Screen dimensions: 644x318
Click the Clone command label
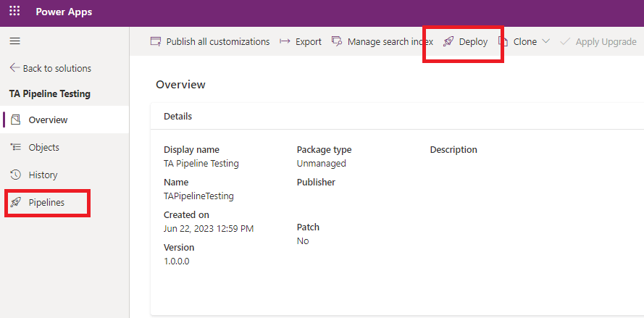524,42
